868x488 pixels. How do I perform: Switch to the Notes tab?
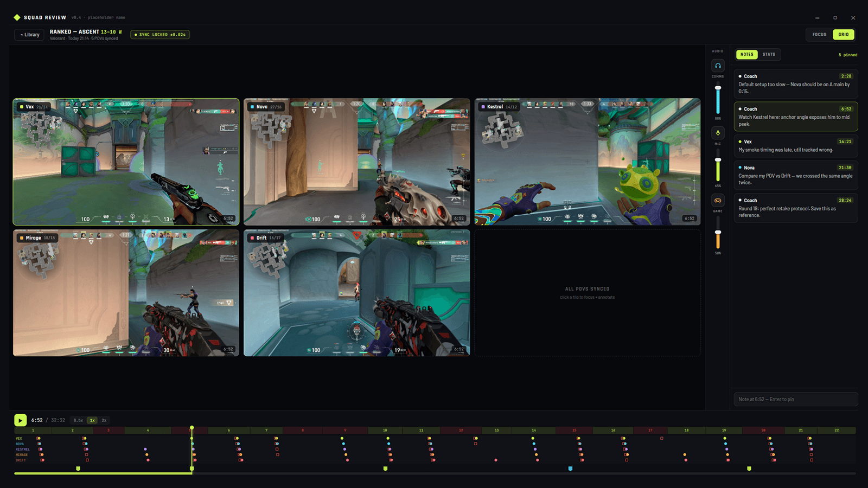pos(747,54)
